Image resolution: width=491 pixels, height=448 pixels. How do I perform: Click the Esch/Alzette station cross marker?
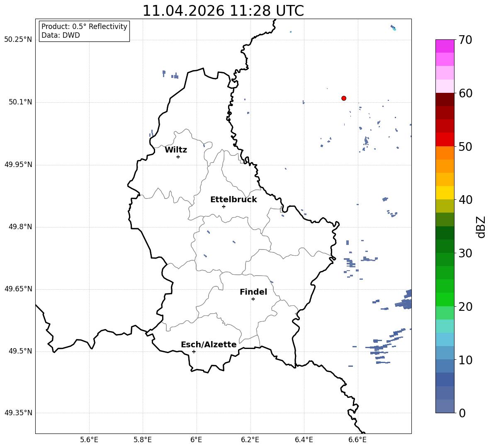point(194,351)
